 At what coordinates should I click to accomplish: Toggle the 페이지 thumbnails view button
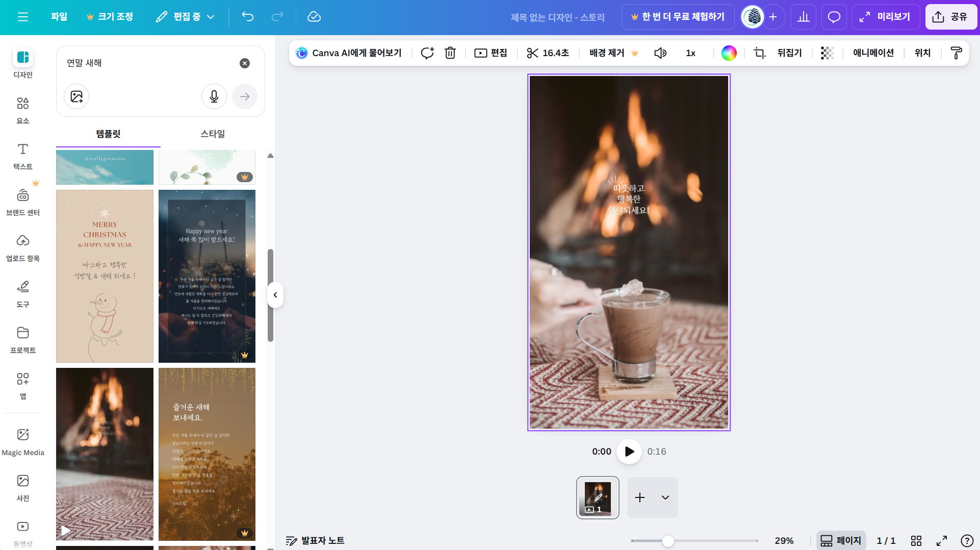coord(841,540)
